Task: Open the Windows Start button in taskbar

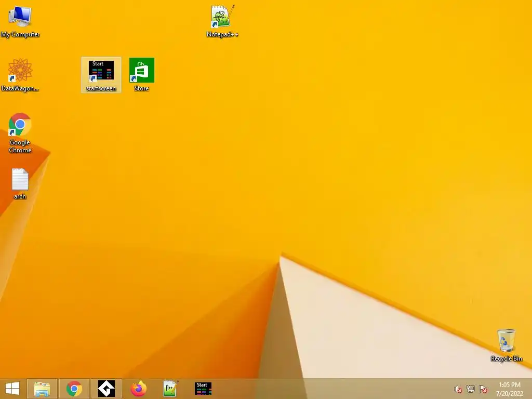Action: 12,389
